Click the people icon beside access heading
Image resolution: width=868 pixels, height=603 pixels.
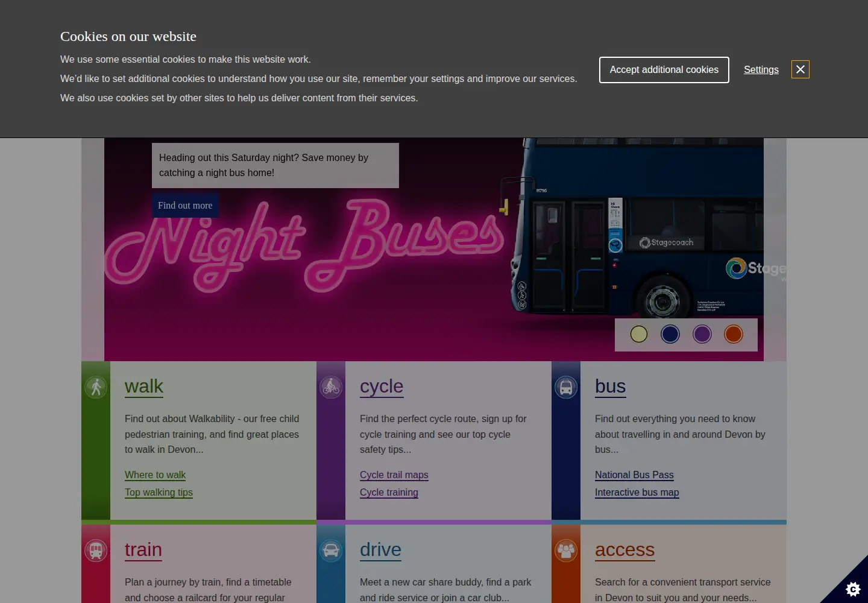566,551
